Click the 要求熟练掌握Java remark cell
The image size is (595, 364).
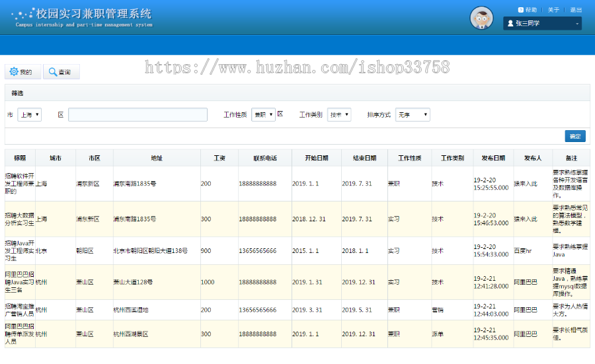[571, 250]
